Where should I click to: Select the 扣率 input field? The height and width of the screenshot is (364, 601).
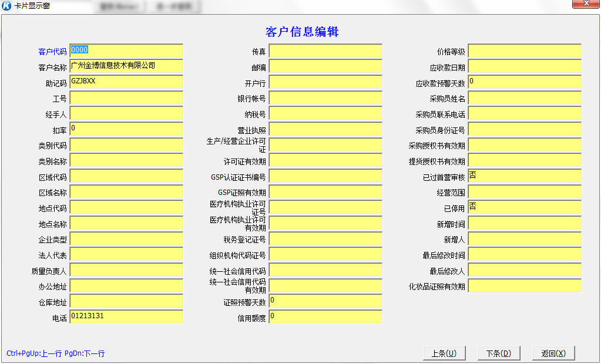click(x=126, y=129)
